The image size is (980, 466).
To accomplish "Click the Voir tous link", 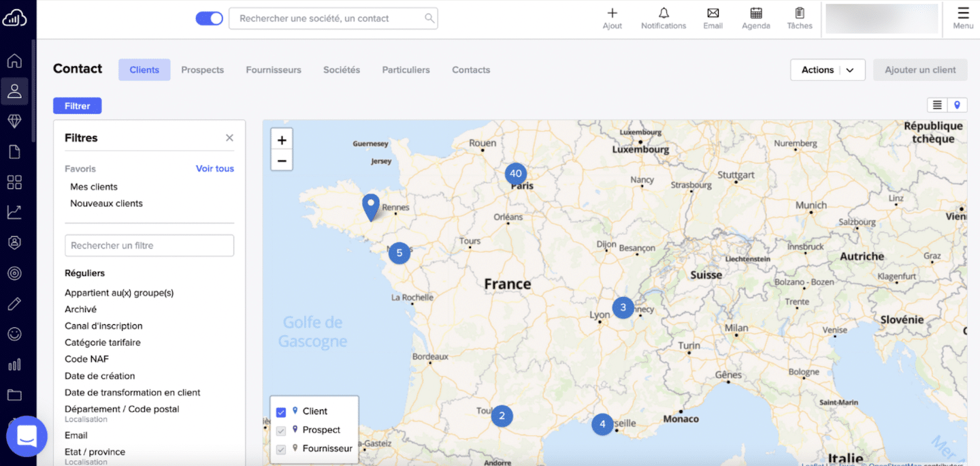I will [214, 169].
